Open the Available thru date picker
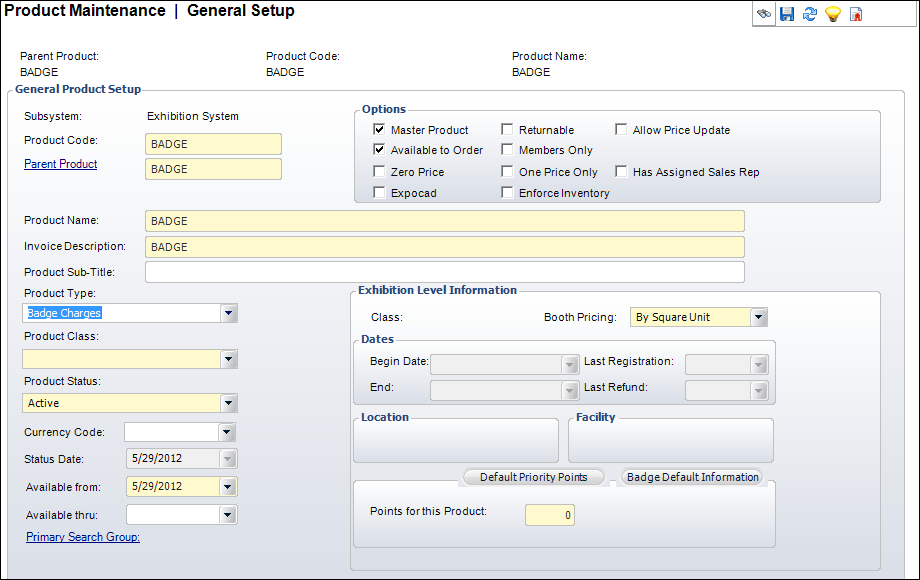This screenshot has height=580, width=920. pyautogui.click(x=228, y=513)
